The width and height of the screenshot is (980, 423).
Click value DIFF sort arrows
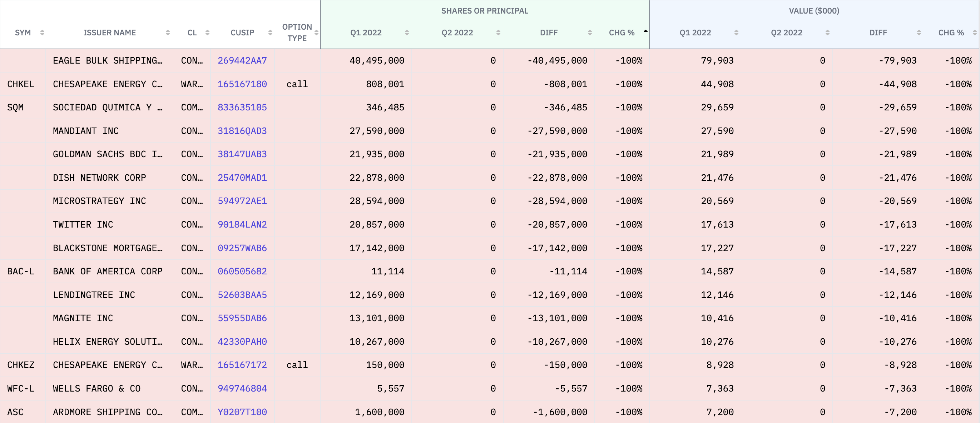tap(919, 33)
